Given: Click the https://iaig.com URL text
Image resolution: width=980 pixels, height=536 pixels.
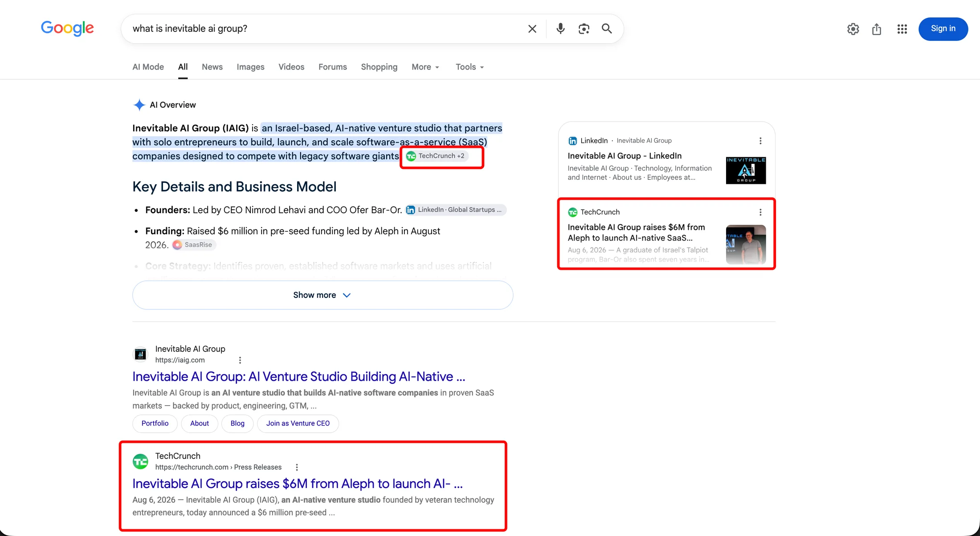Looking at the screenshot, I should click(x=180, y=360).
